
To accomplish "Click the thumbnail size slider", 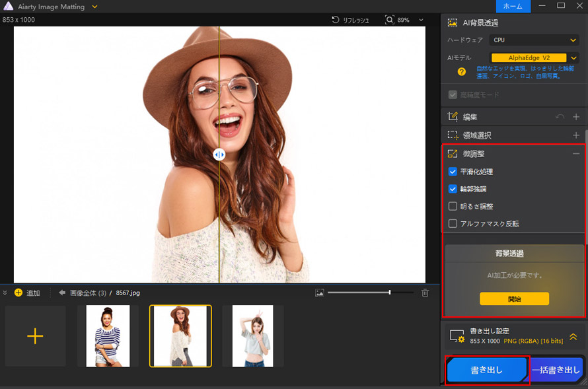I will (x=370, y=293).
